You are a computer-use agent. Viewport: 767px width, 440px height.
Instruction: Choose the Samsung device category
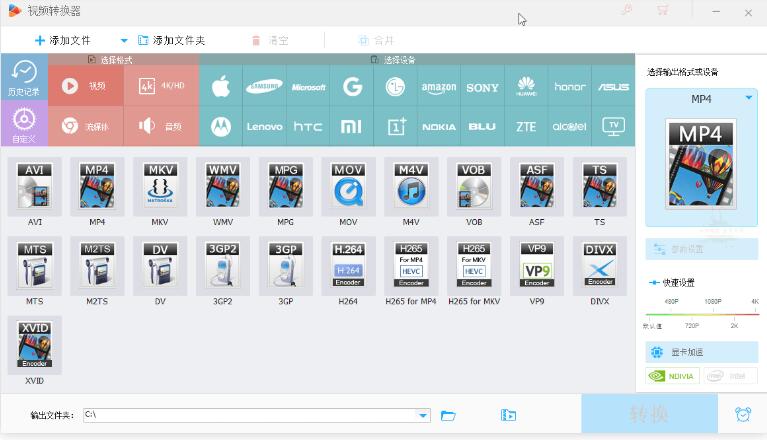coord(265,87)
